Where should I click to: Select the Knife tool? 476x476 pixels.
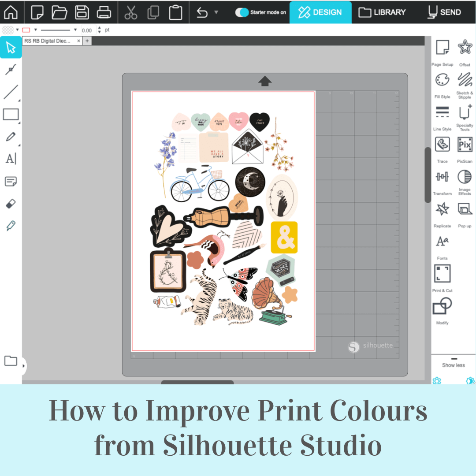coord(11,226)
